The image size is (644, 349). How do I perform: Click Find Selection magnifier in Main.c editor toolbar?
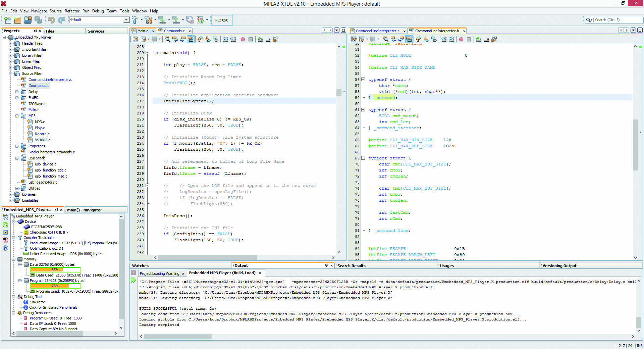tap(167, 39)
